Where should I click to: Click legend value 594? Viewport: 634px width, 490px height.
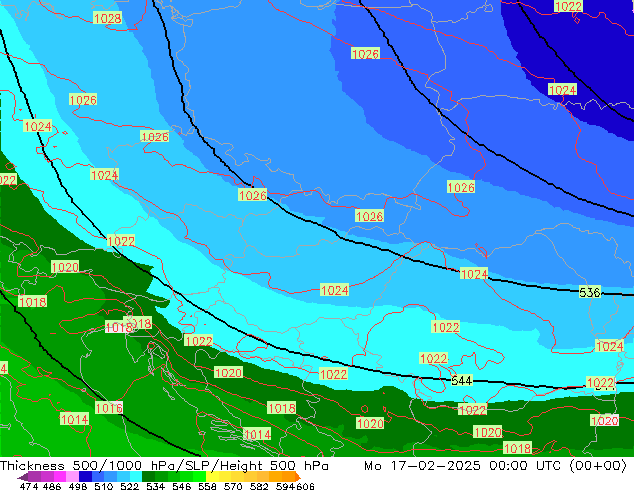point(285,486)
